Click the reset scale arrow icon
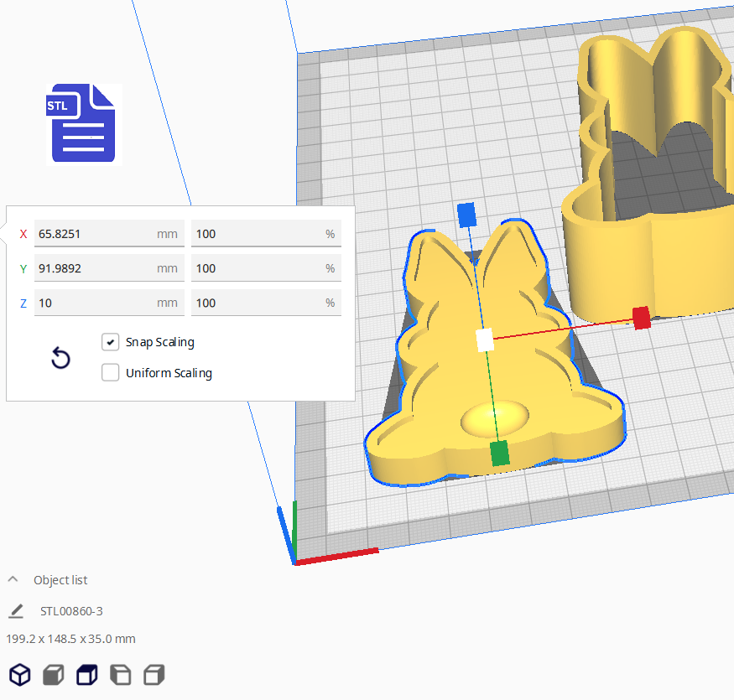 tap(60, 359)
